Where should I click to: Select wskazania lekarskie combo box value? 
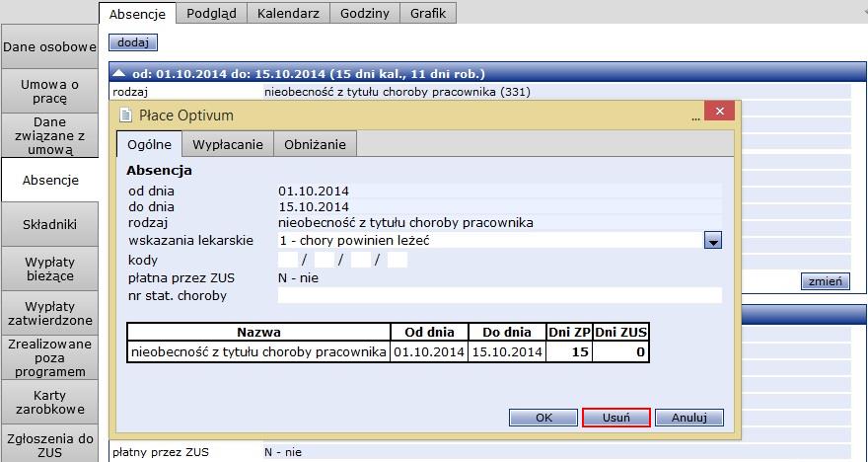tap(490, 241)
